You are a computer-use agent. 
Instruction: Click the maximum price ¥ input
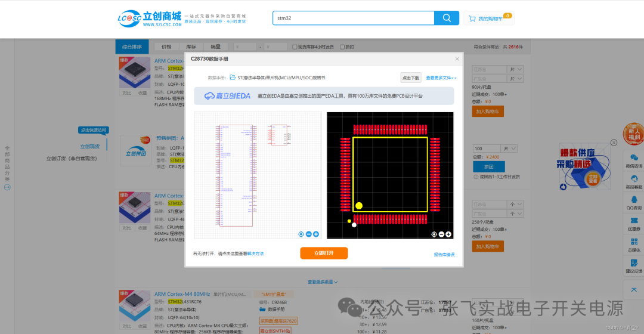[x=275, y=47]
